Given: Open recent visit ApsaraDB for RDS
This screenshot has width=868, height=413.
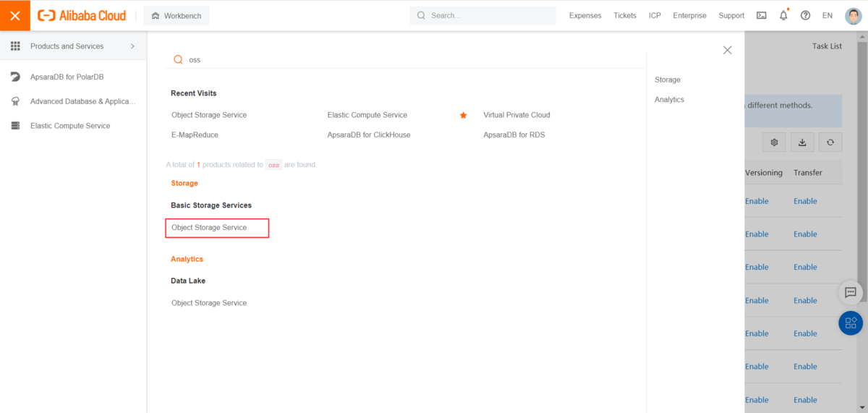Looking at the screenshot, I should pyautogui.click(x=514, y=135).
